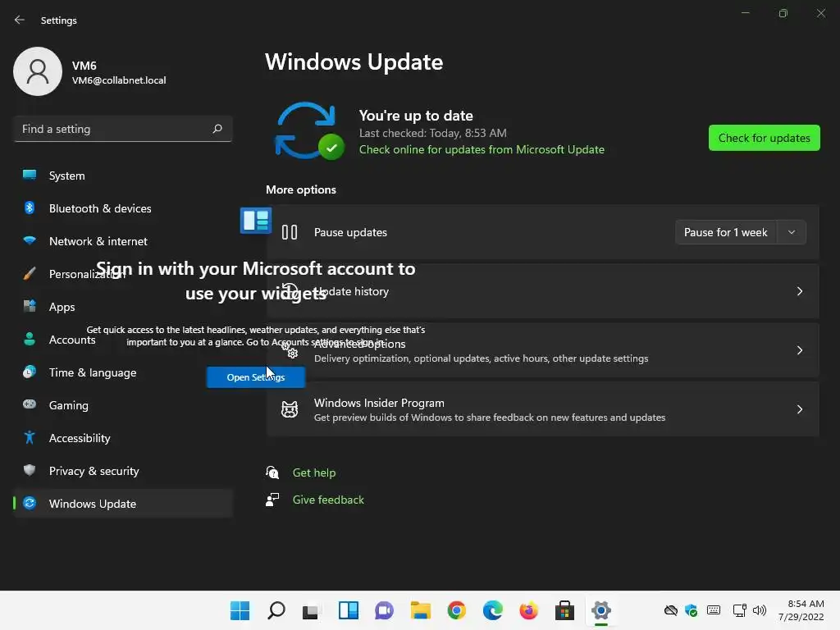
Task: Open Chat from the taskbar
Action: [384, 610]
